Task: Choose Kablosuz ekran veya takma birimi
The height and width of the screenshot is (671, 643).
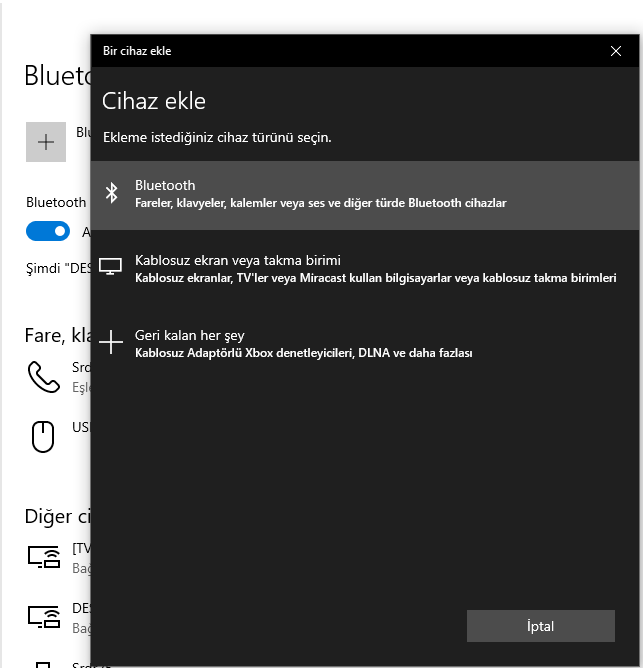Action: (x=238, y=260)
